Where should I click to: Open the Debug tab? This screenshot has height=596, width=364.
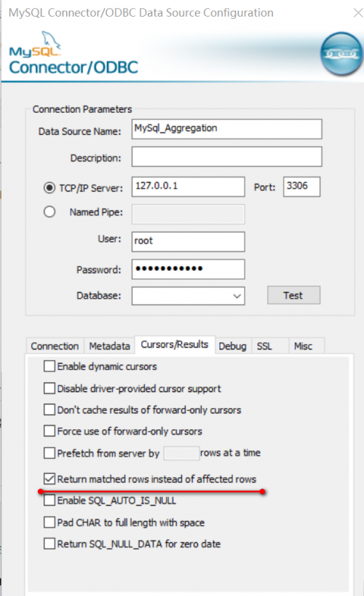pyautogui.click(x=232, y=346)
